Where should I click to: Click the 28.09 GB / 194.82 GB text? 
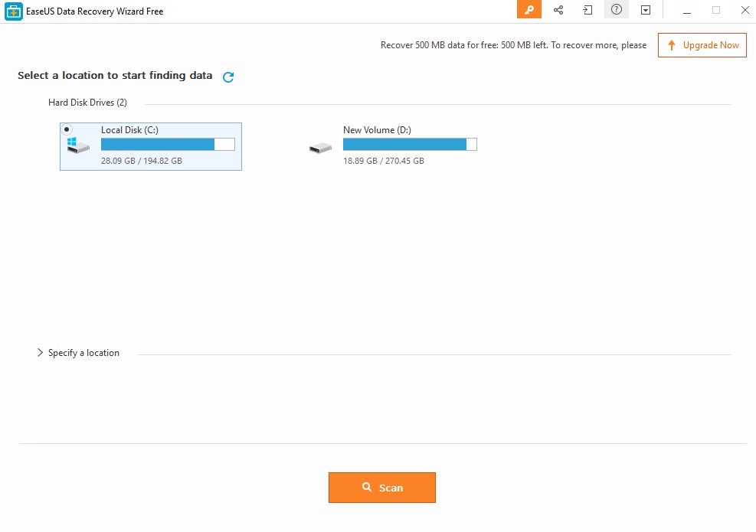(141, 161)
